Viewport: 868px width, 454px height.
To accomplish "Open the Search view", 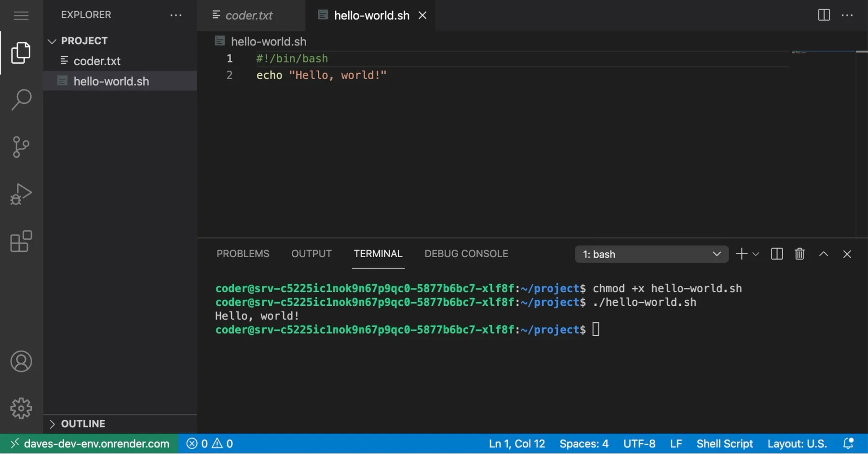I will (21, 99).
